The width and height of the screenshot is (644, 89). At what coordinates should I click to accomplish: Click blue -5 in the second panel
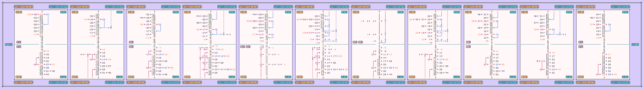point(111,28)
